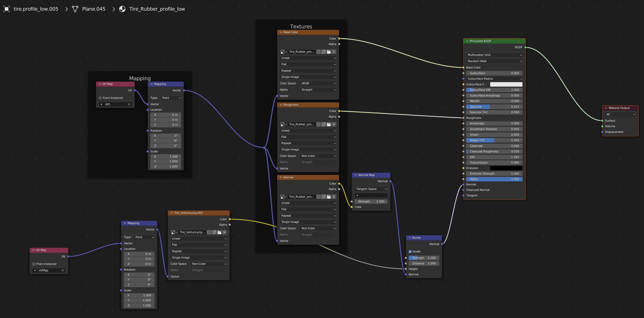Open image file for Roughness texture node
This screenshot has width=644, height=318.
click(329, 124)
